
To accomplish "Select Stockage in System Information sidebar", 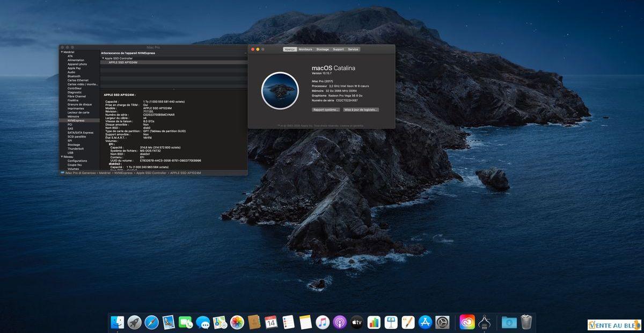I will click(74, 144).
